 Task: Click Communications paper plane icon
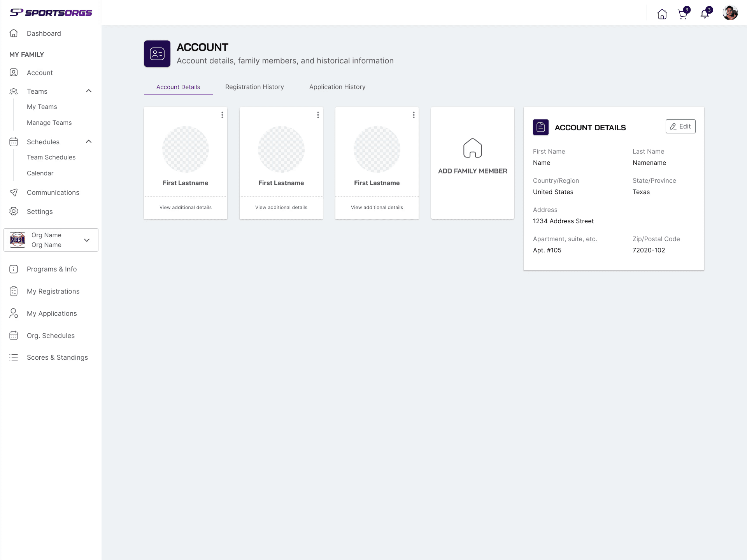(x=14, y=192)
